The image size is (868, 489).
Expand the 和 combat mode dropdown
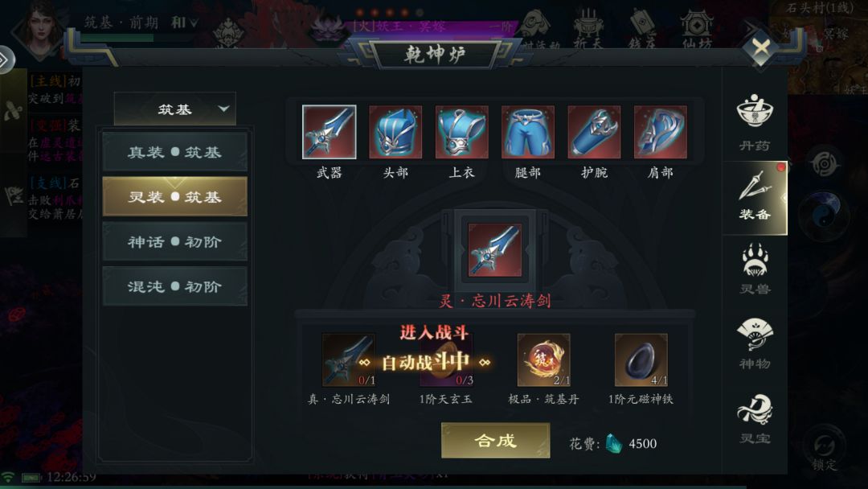184,23
